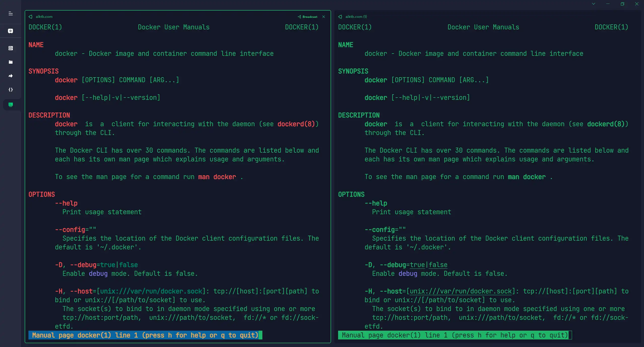Click 'Print usage statement' in left pane
This screenshot has height=347, width=644.
coord(102,212)
